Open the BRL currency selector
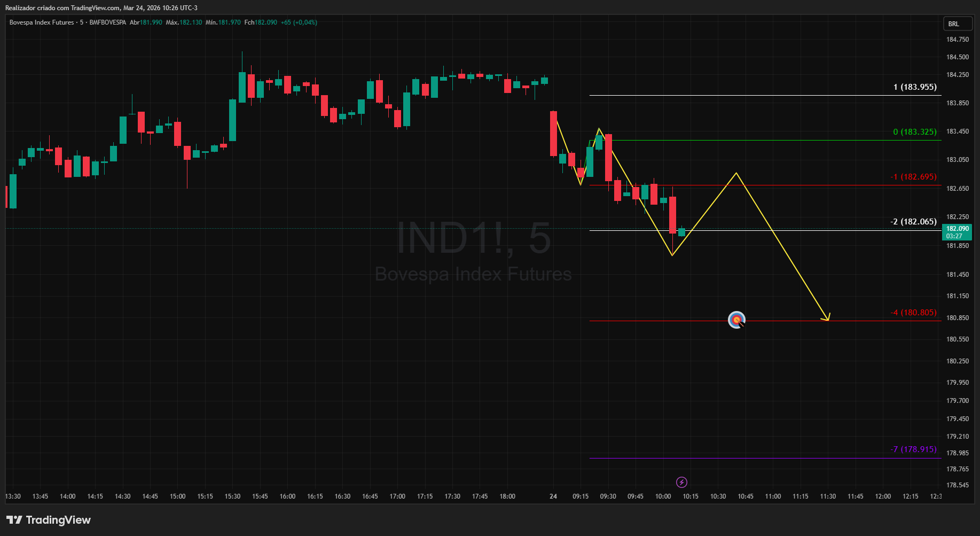The image size is (980, 536). tap(957, 24)
